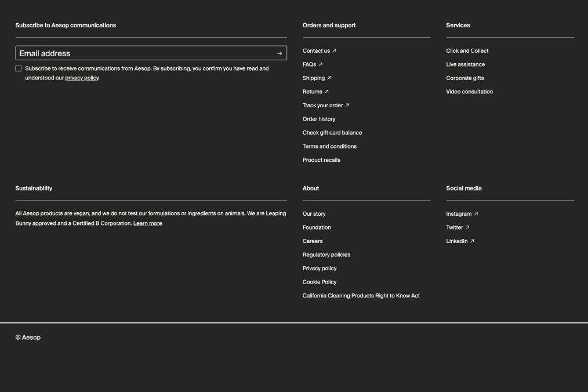
Task: Click the arrow icon beside Returns
Action: click(x=326, y=91)
